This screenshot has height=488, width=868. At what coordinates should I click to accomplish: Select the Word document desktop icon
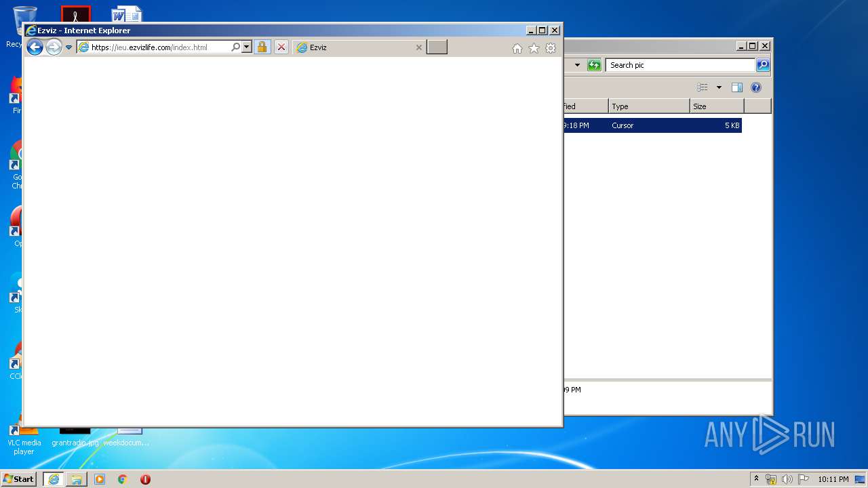(x=127, y=14)
